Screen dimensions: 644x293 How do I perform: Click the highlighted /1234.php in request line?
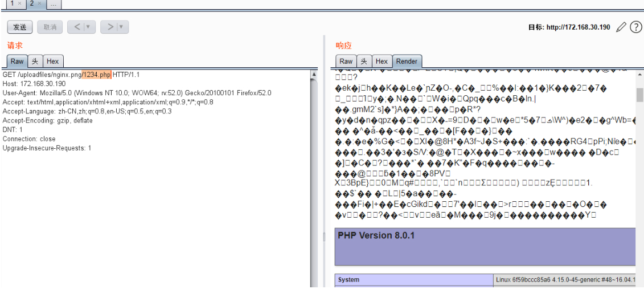pyautogui.click(x=97, y=74)
